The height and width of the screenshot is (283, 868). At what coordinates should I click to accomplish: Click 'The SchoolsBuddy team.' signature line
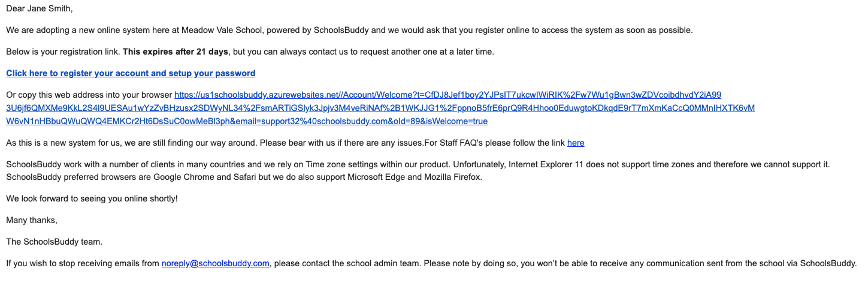coord(54,242)
